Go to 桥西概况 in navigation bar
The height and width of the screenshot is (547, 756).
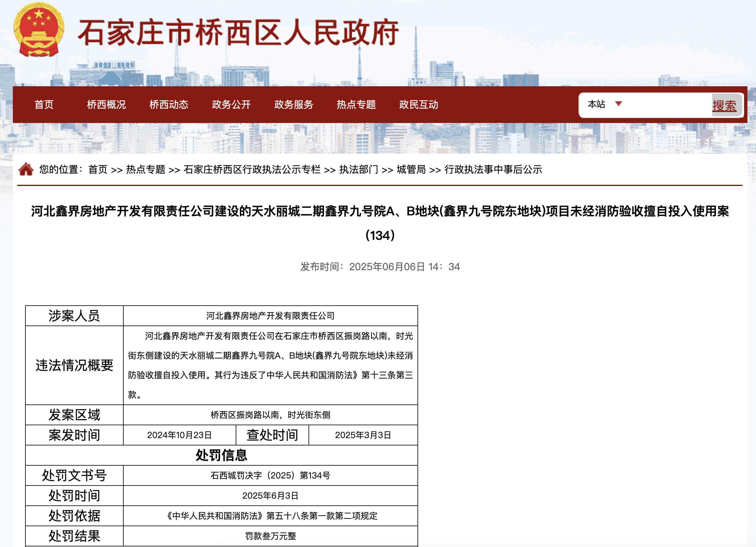coord(106,105)
